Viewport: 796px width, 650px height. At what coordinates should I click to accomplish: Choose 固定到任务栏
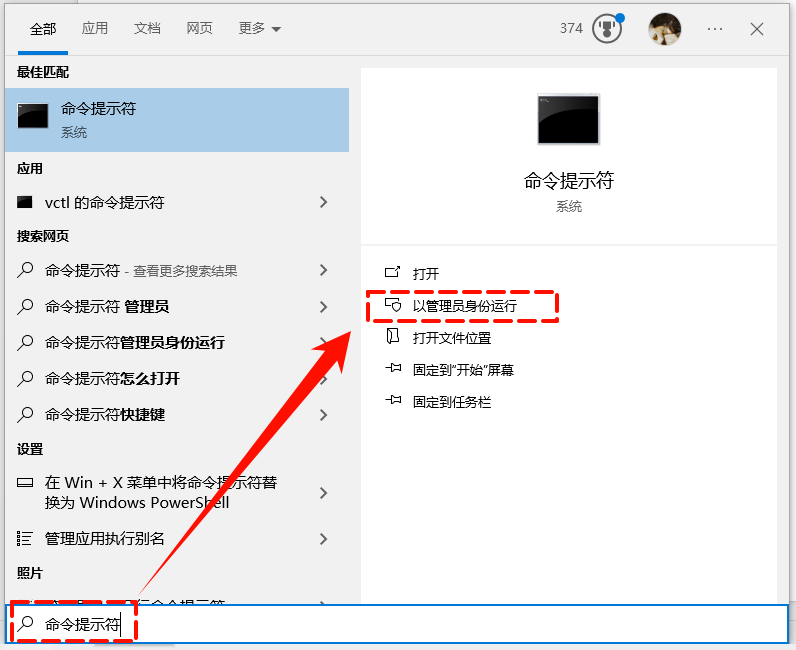click(x=452, y=402)
